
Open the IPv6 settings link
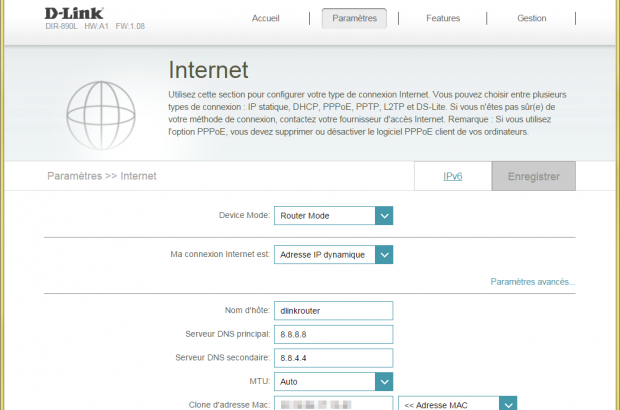pos(452,176)
